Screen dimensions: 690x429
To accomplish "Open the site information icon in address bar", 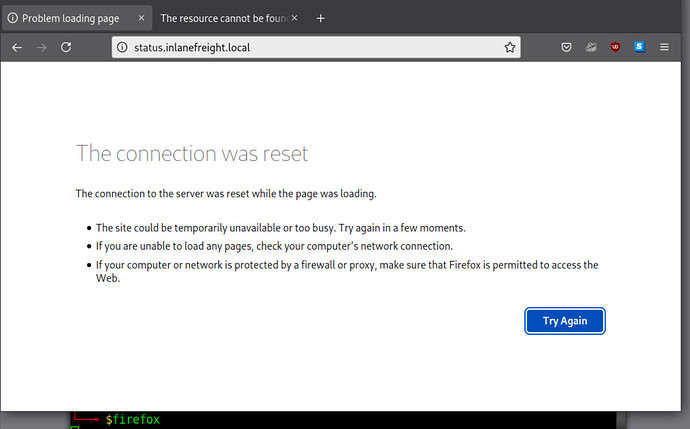I will click(123, 47).
